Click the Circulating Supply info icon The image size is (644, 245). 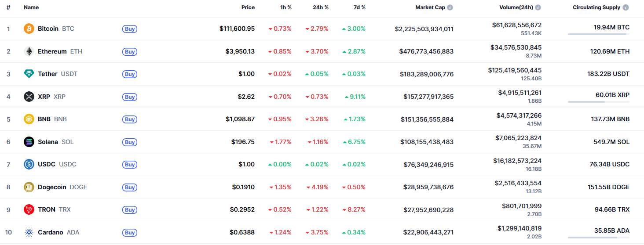[x=626, y=7]
